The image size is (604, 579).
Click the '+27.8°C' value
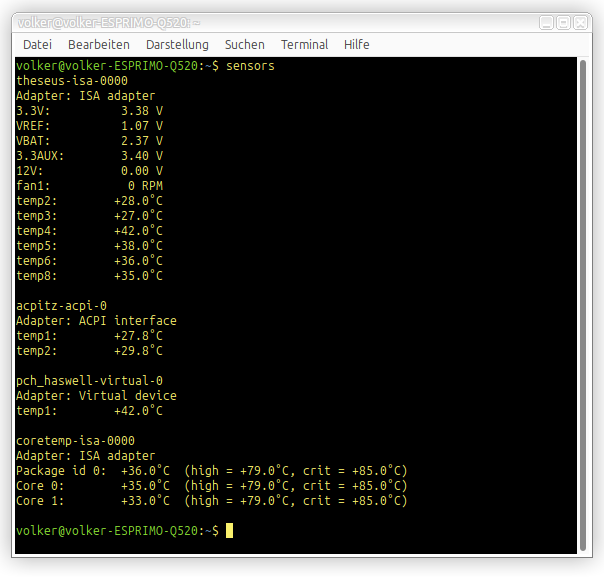[x=138, y=336]
